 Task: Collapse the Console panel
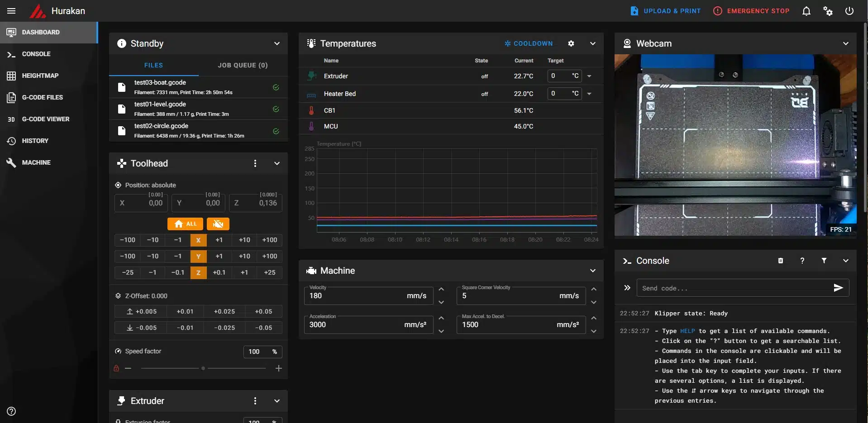coord(846,261)
